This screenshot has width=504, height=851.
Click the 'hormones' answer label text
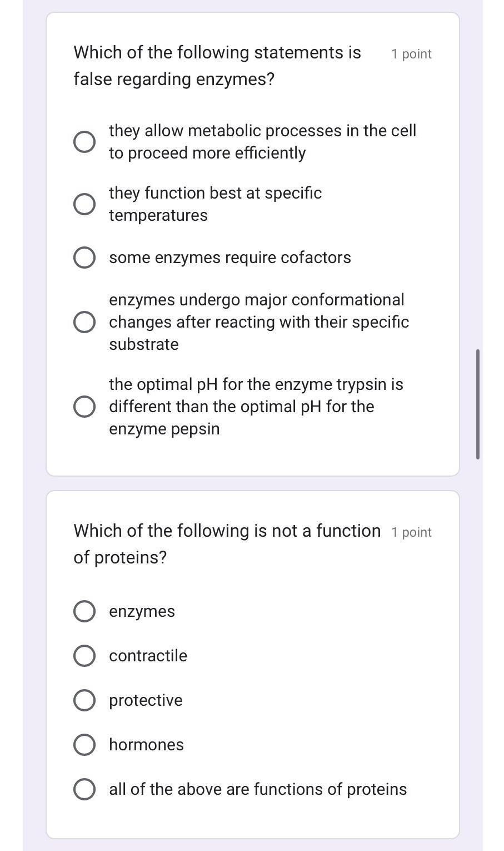[146, 745]
